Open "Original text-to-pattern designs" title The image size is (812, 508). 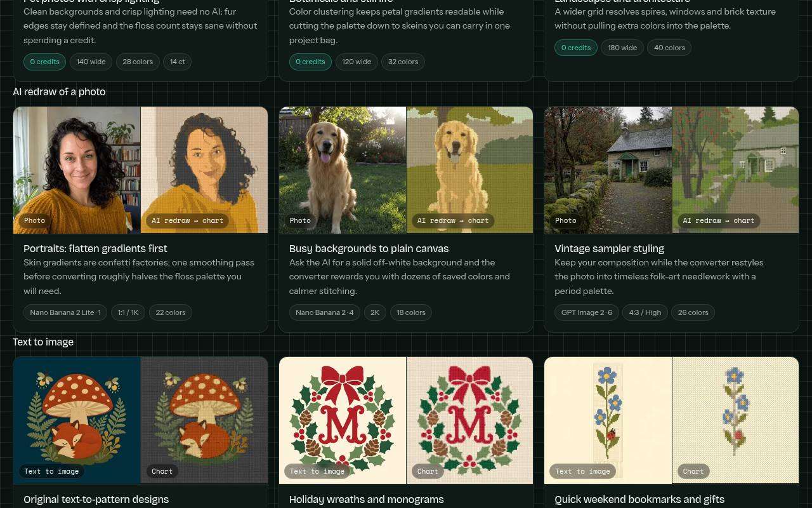(x=96, y=499)
